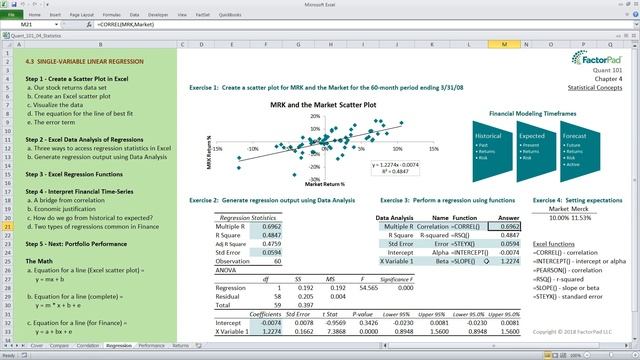Open the View ribbon tab
The width and height of the screenshot is (640, 360).
click(182, 15)
